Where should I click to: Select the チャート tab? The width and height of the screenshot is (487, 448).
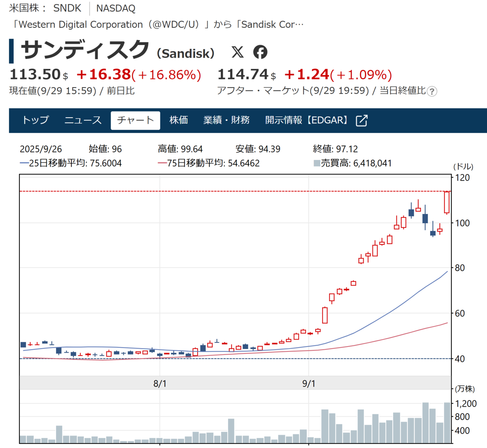point(136,120)
